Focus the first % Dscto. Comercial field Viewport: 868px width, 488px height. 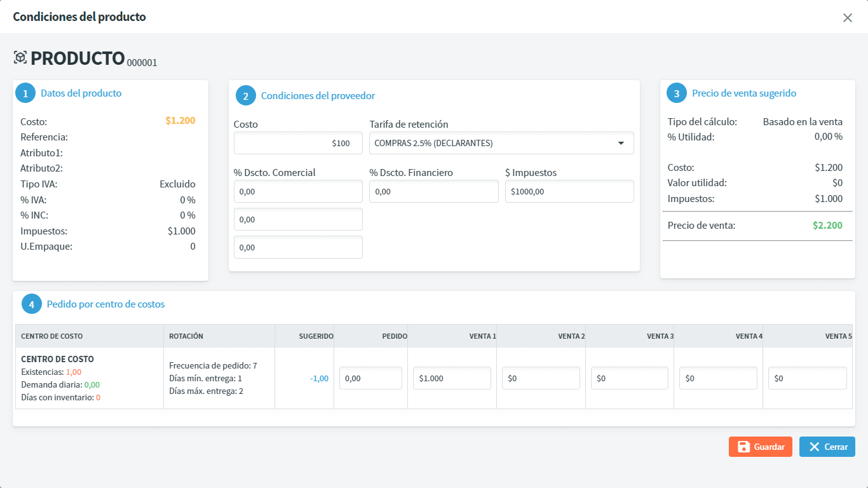click(298, 191)
